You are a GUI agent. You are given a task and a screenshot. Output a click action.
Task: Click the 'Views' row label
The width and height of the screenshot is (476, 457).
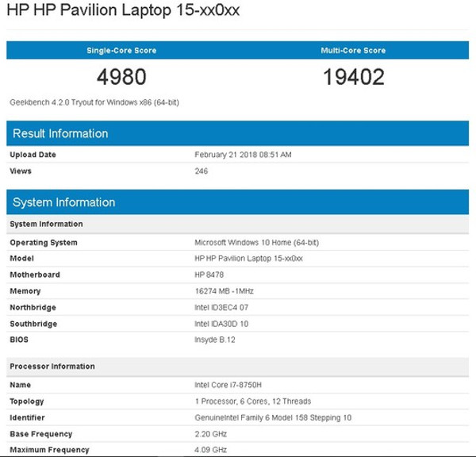coord(21,171)
